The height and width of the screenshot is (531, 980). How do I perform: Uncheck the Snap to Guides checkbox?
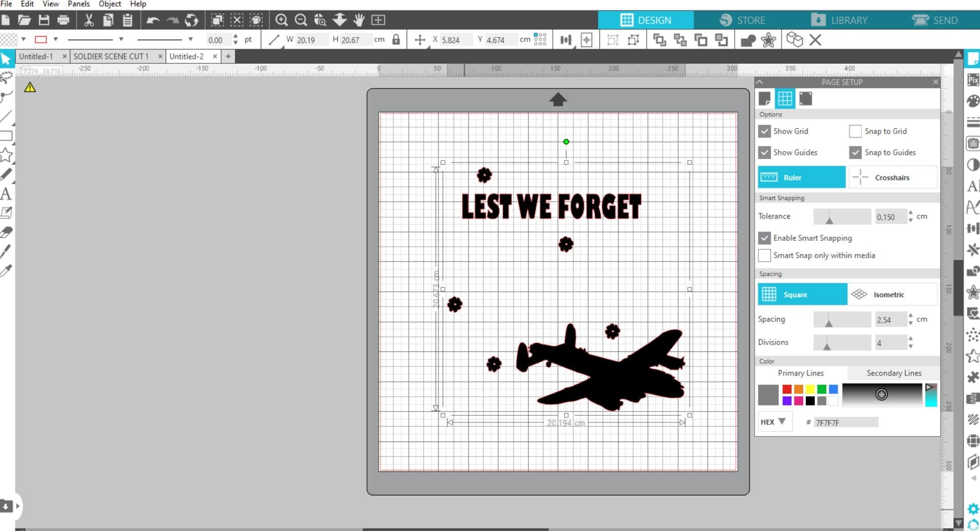coord(855,152)
